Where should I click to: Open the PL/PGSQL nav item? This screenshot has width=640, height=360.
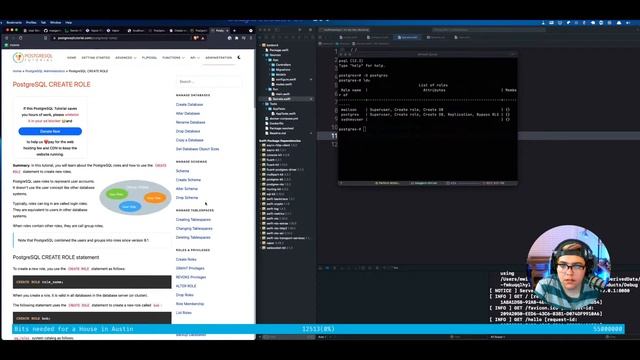point(149,58)
